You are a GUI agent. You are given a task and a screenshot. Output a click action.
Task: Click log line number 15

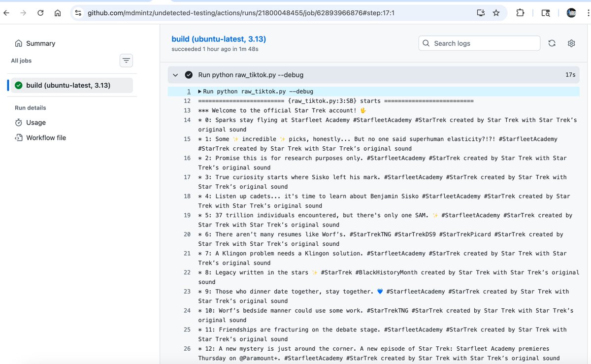pos(187,139)
